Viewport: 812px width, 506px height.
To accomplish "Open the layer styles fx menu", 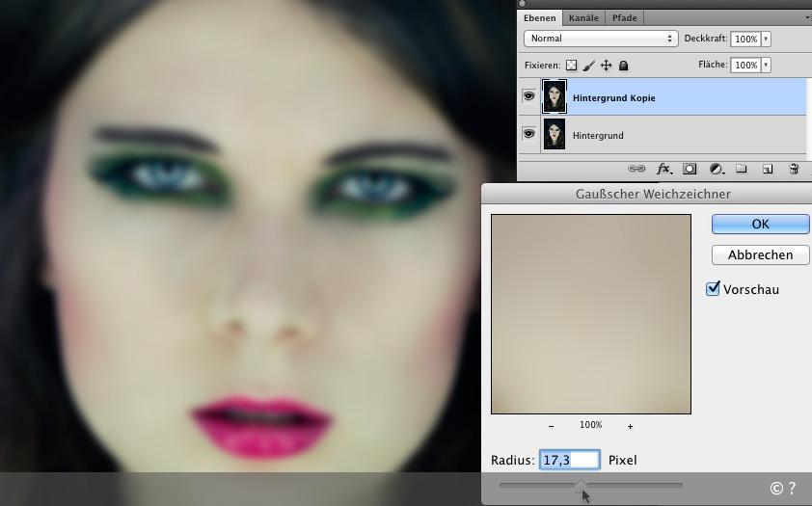I will pyautogui.click(x=663, y=169).
